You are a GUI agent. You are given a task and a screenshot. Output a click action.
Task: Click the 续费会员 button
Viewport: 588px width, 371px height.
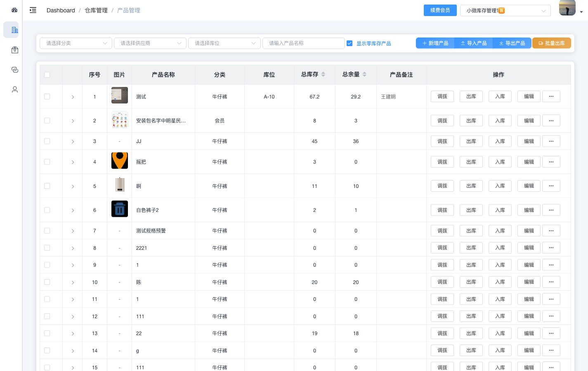click(440, 10)
